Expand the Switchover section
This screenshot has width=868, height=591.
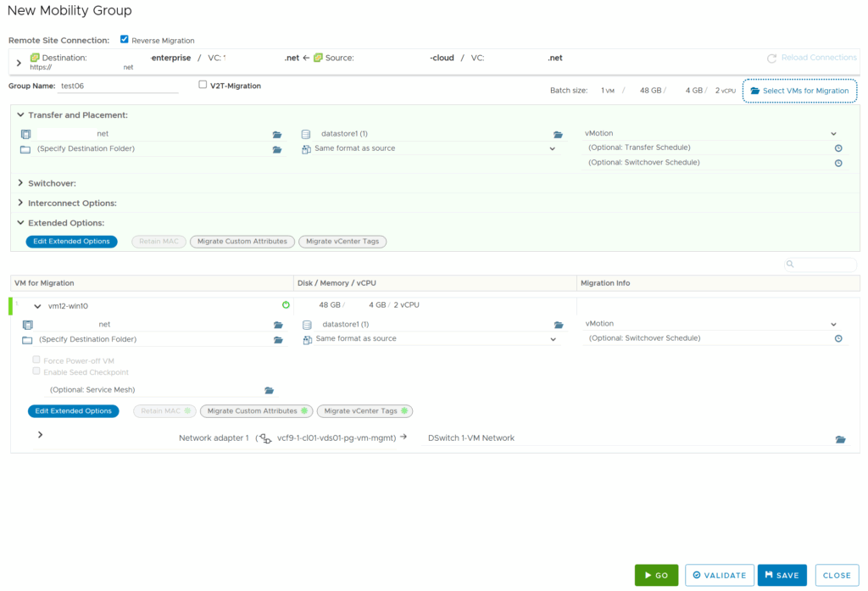click(x=21, y=183)
